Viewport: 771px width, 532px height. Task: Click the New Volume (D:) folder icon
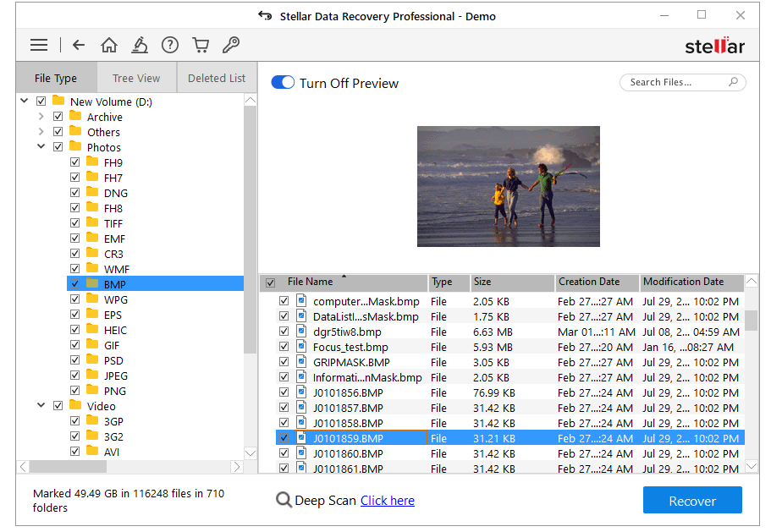click(x=58, y=101)
